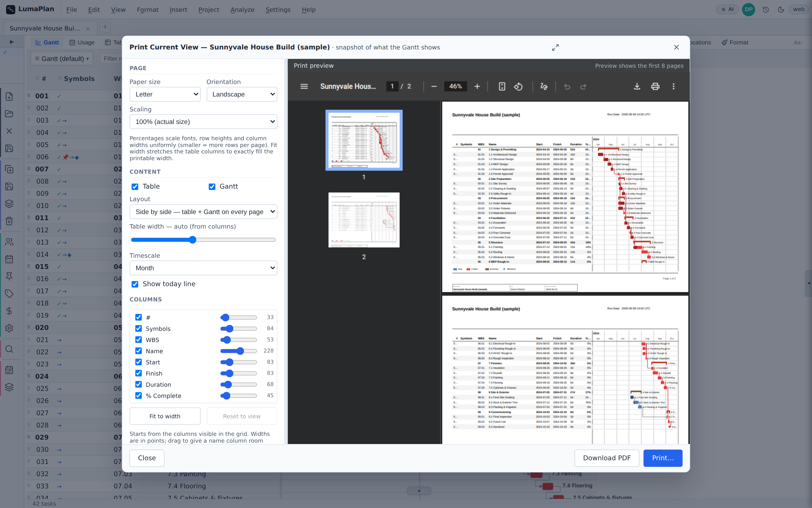Open the Gantt (default) view dropdown
The height and width of the screenshot is (508, 812).
[62, 59]
